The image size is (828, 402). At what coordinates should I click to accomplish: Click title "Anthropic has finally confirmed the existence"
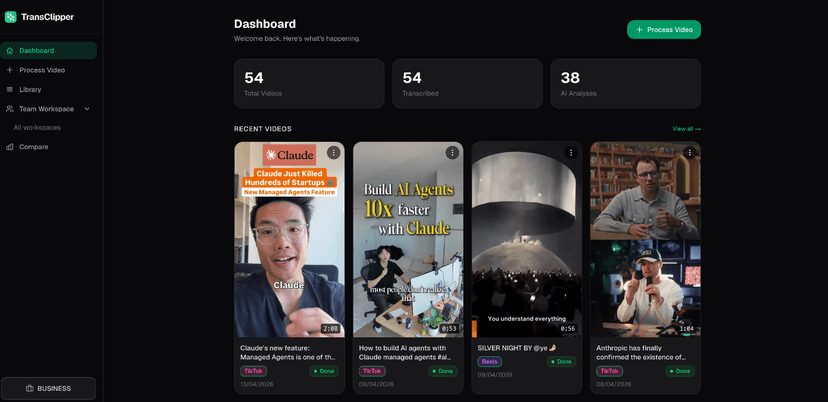point(641,353)
